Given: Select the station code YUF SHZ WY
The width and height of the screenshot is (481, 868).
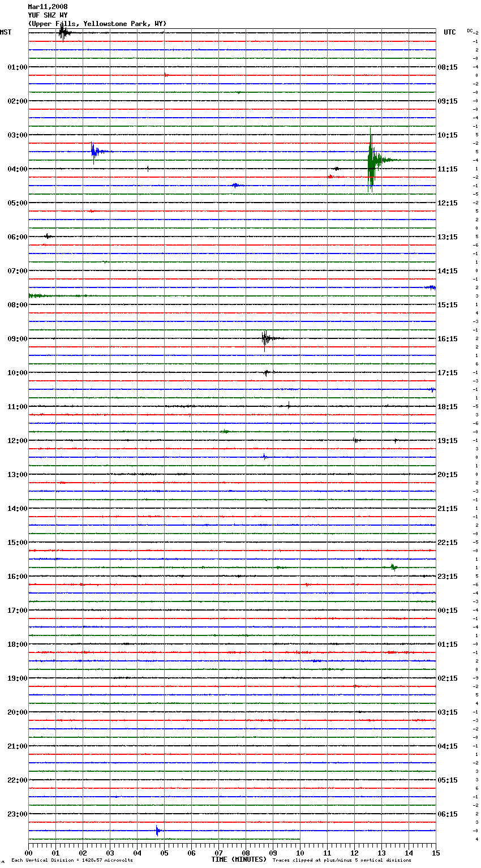Looking at the screenshot, I should (48, 15).
